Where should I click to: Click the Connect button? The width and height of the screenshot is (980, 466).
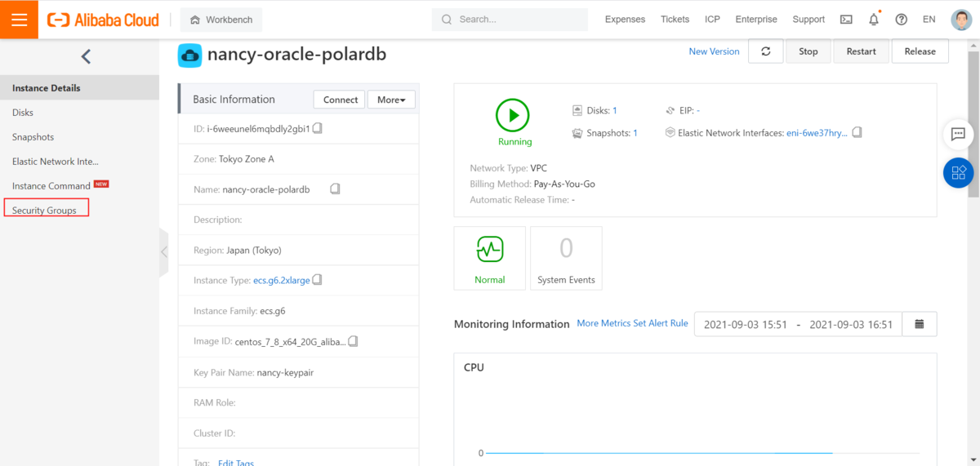point(341,100)
